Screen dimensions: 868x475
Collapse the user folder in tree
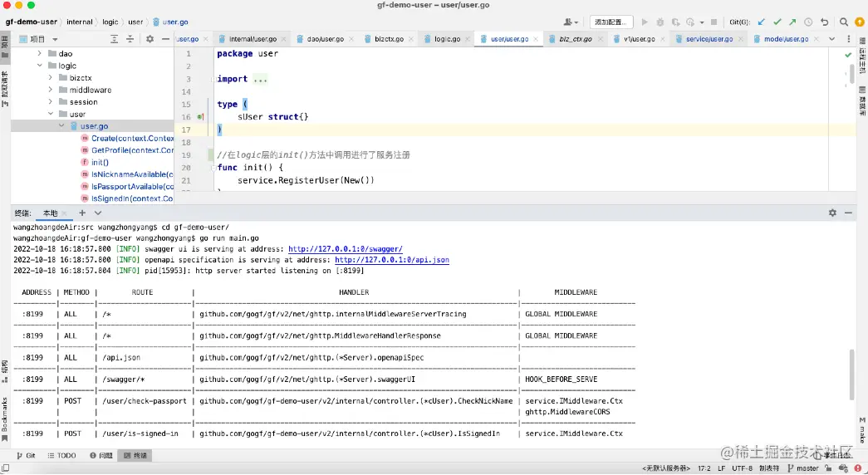coord(51,115)
